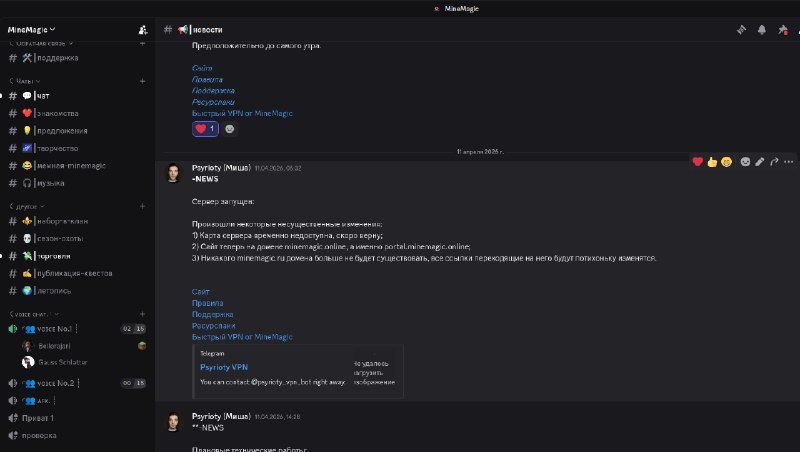Open more options three-dots on message
The image size is (800, 452).
tap(789, 162)
